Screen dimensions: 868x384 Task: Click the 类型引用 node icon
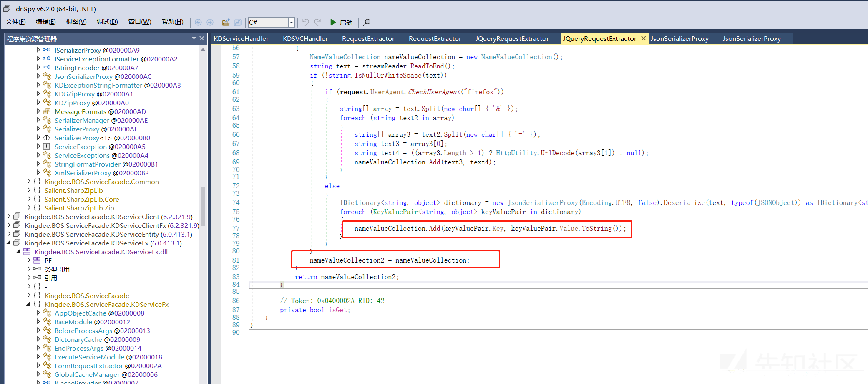tap(37, 269)
